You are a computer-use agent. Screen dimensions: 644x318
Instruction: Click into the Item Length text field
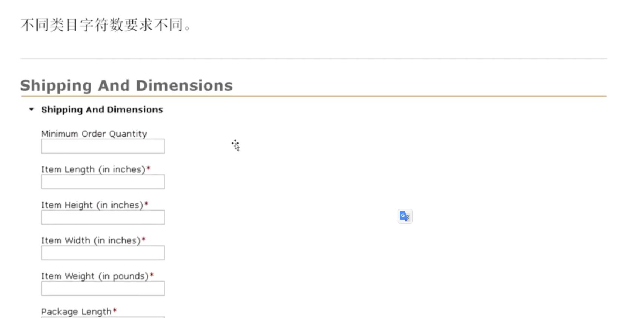(x=103, y=182)
